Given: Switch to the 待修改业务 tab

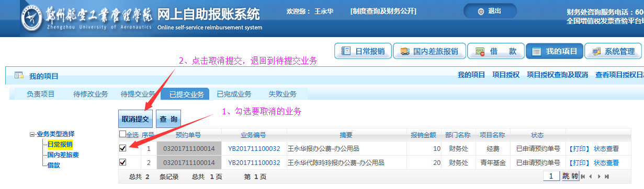Looking at the screenshot, I should (x=91, y=94).
